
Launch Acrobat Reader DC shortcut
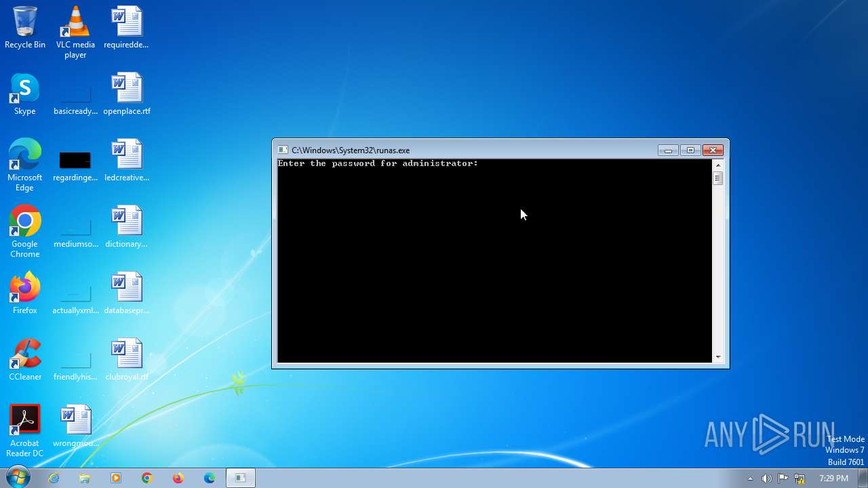pos(25,430)
